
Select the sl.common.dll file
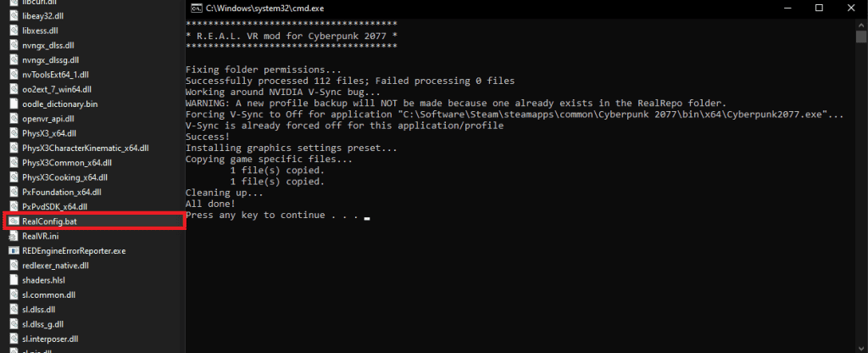pyautogui.click(x=93, y=294)
